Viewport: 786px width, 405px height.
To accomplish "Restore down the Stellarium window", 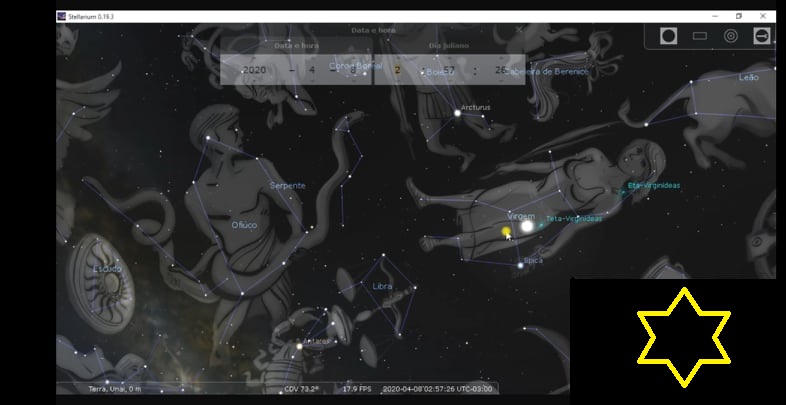I will [738, 17].
